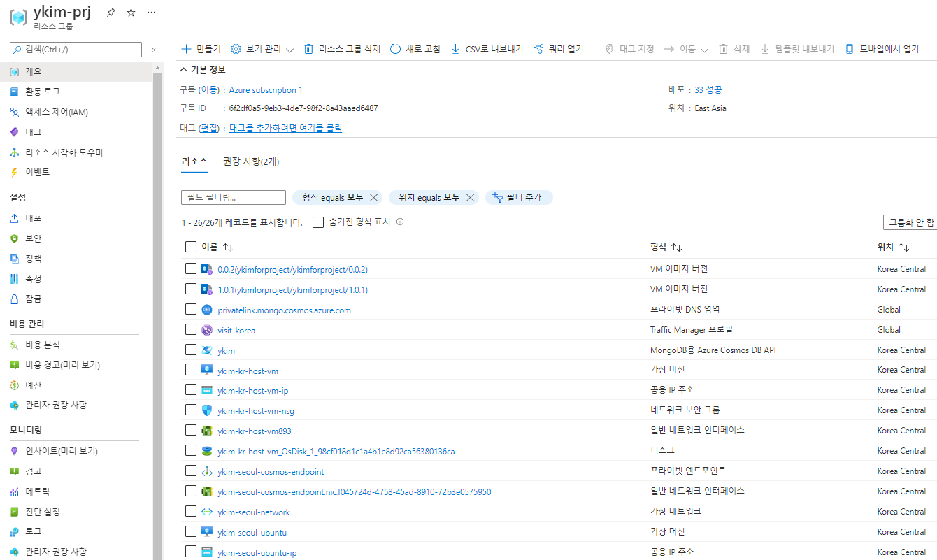Remove the 형식 equals 모두 filter
937x560 pixels.
click(x=373, y=197)
